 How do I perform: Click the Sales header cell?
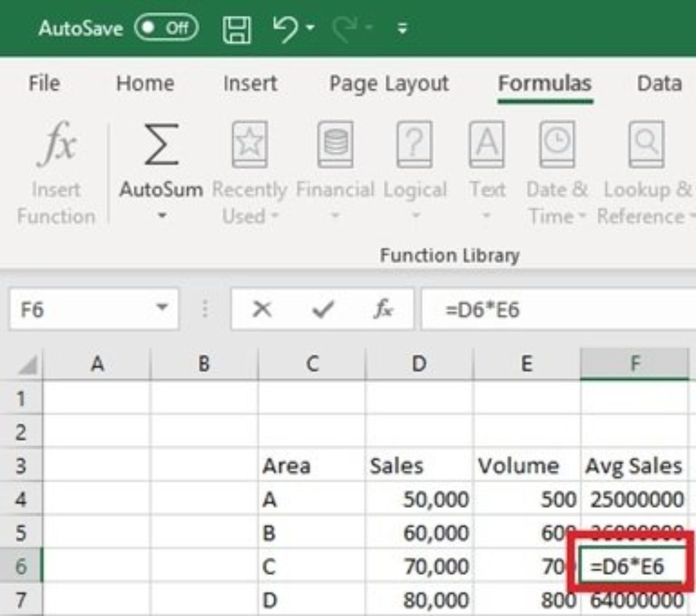tap(419, 466)
